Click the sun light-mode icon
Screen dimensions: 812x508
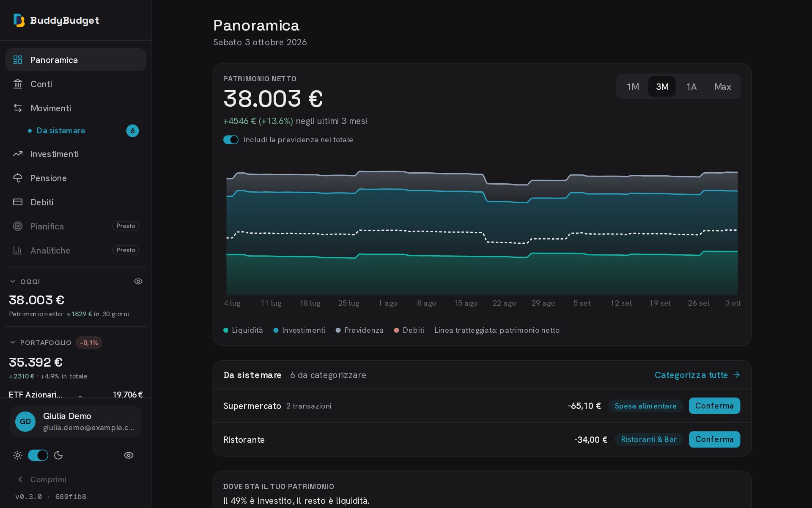18,455
